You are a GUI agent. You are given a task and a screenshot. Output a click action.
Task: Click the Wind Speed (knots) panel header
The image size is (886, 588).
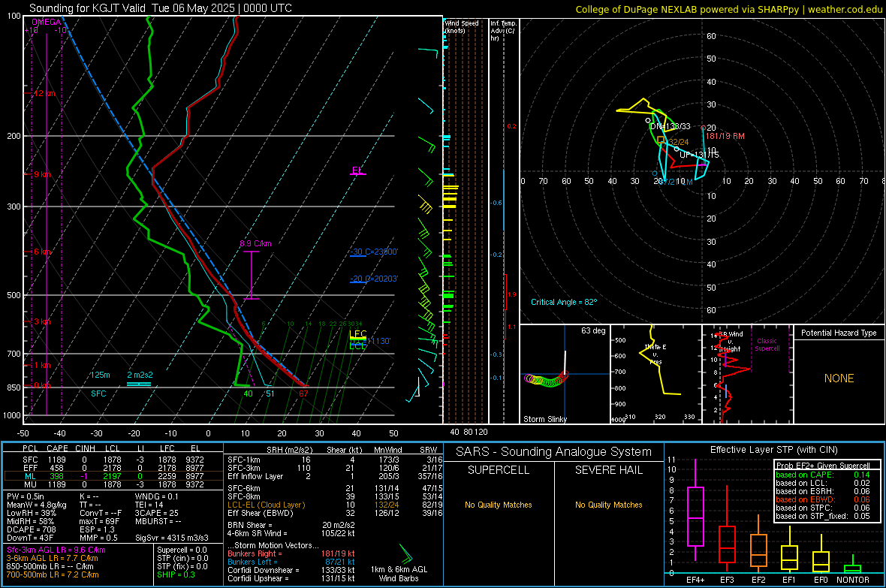(462, 26)
